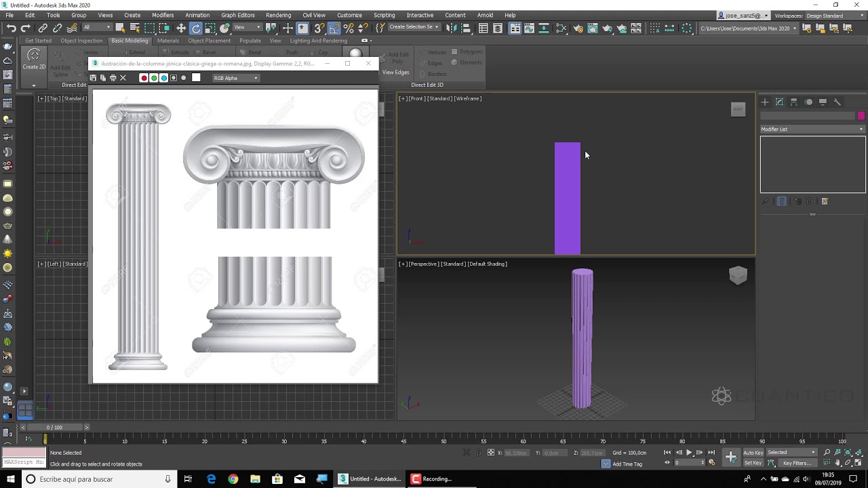Open the Graph Editors menu
868x488 pixels.
click(238, 15)
